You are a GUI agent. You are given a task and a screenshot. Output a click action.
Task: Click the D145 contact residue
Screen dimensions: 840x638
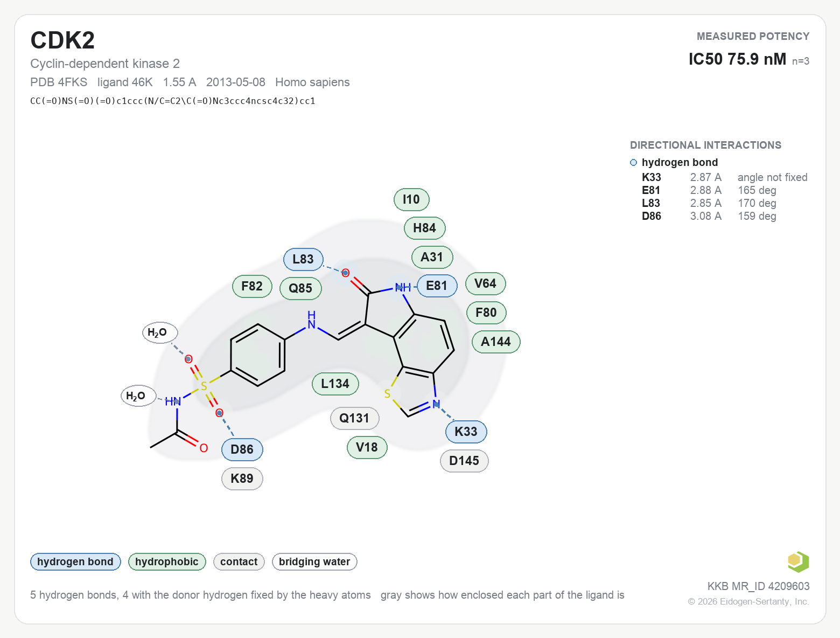[464, 461]
